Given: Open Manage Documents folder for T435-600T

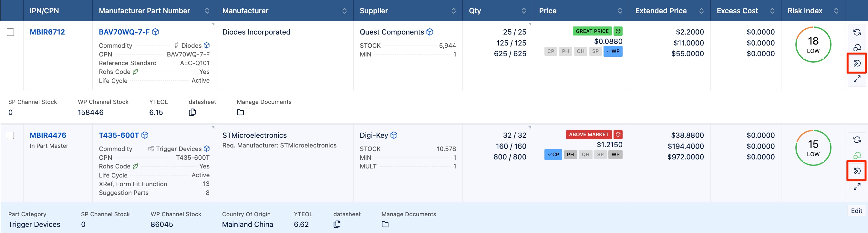Looking at the screenshot, I should tap(385, 224).
